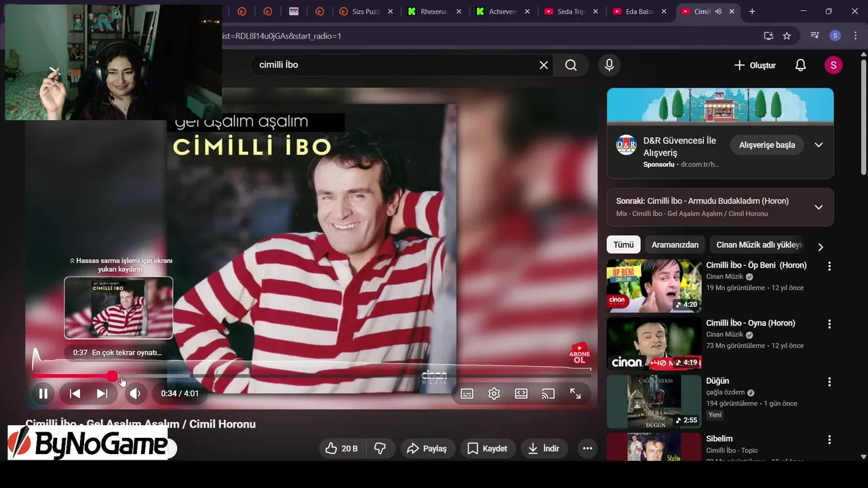Enter full screen mode
The image size is (868, 488).
coord(575,393)
